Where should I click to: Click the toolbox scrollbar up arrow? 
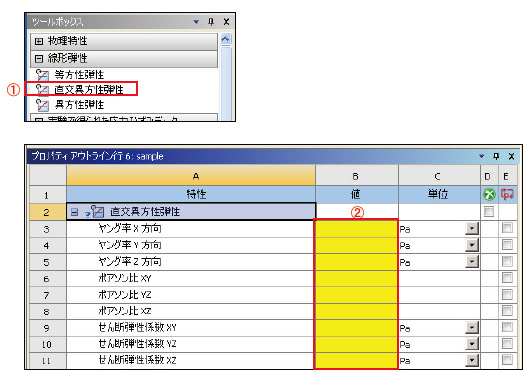coord(226,39)
